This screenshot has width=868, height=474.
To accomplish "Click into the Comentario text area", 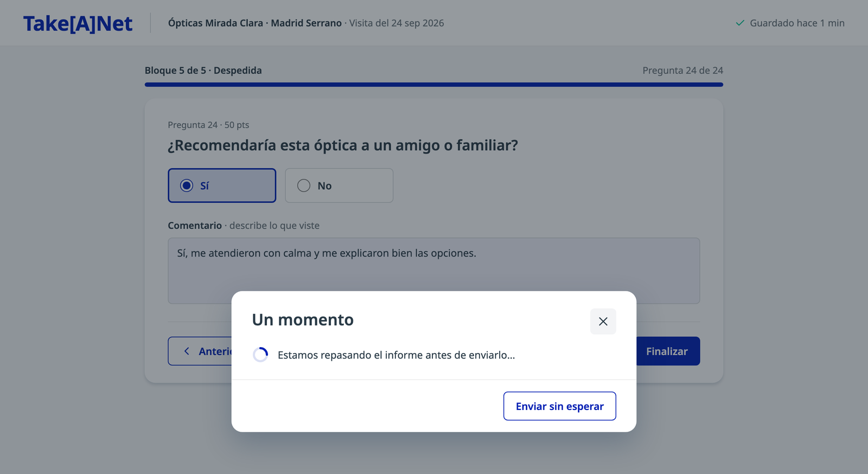I will [x=434, y=271].
